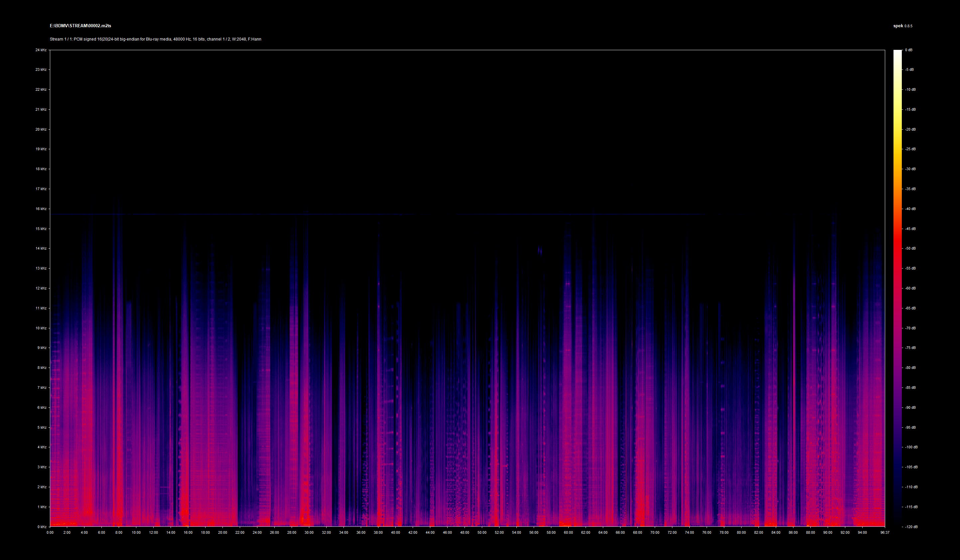Click the 10 kHz frequency axis label
The image size is (960, 560).
[x=41, y=328]
